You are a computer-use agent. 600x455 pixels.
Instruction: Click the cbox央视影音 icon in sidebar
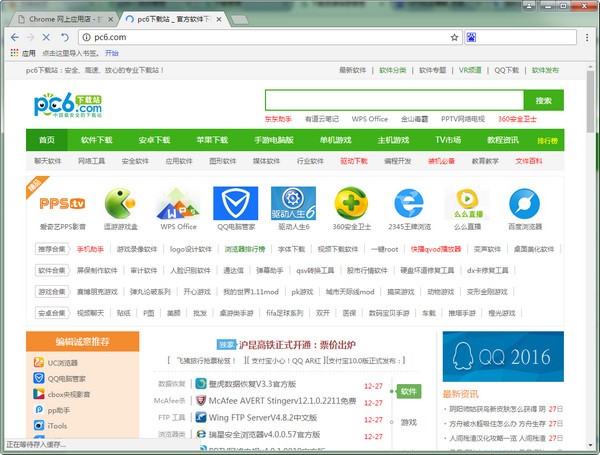pos(39,394)
